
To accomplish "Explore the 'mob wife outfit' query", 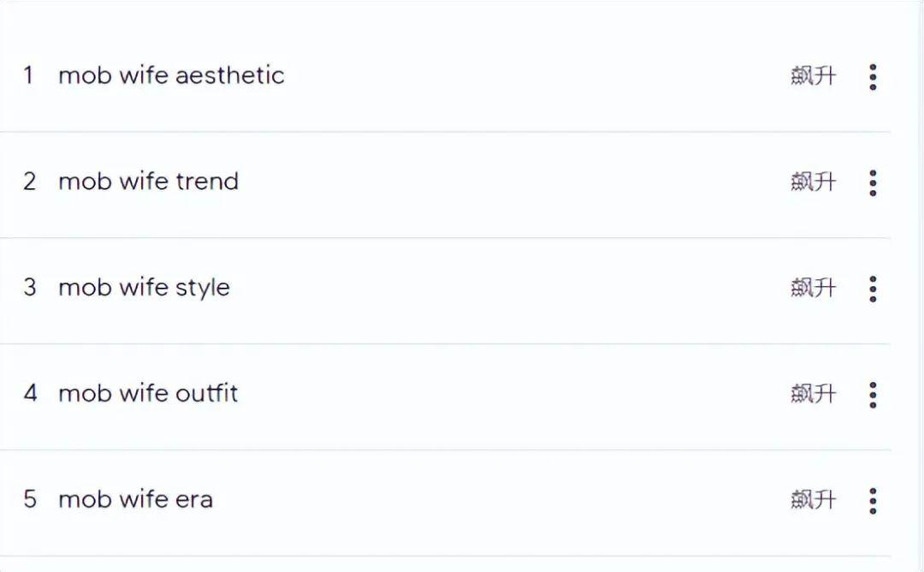I will coord(149,393).
